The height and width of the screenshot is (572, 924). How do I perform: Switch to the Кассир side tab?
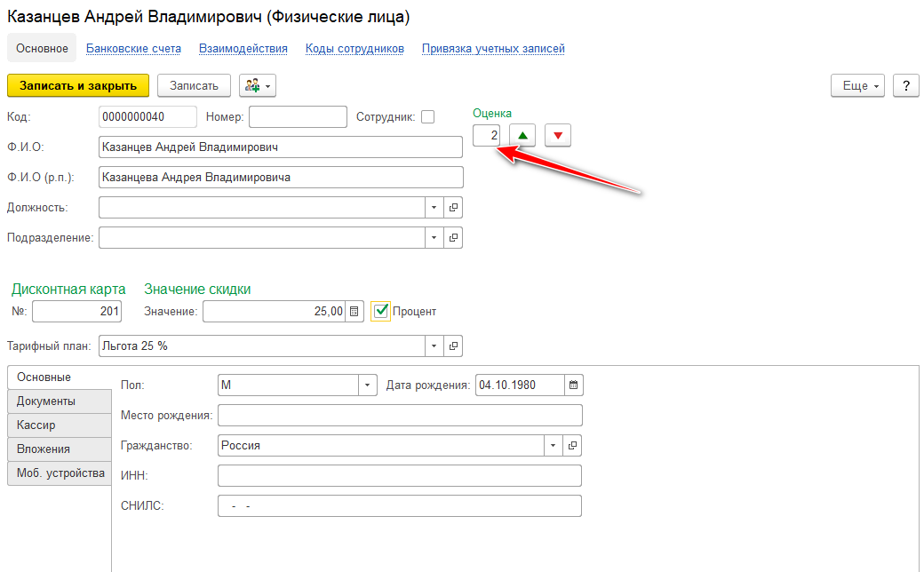(36, 425)
